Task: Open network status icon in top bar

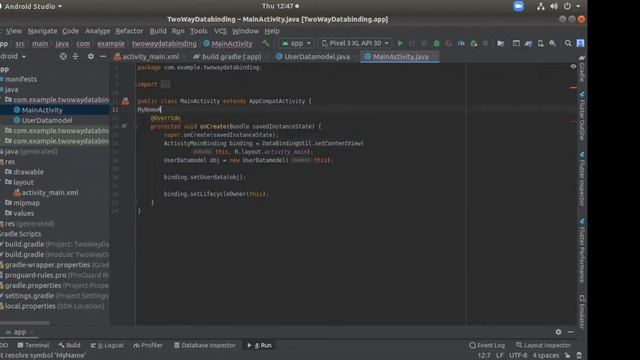Action: (x=541, y=6)
